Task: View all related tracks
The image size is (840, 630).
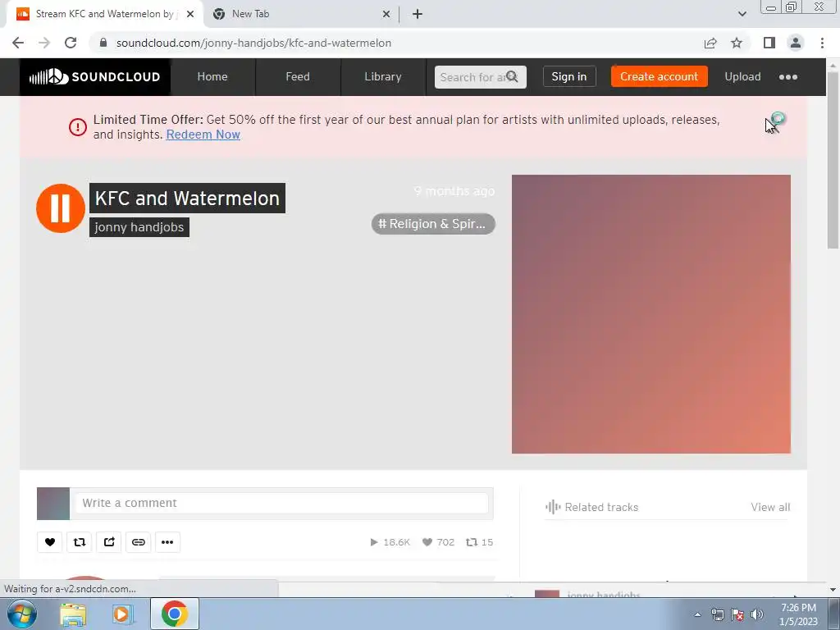Action: [770, 507]
